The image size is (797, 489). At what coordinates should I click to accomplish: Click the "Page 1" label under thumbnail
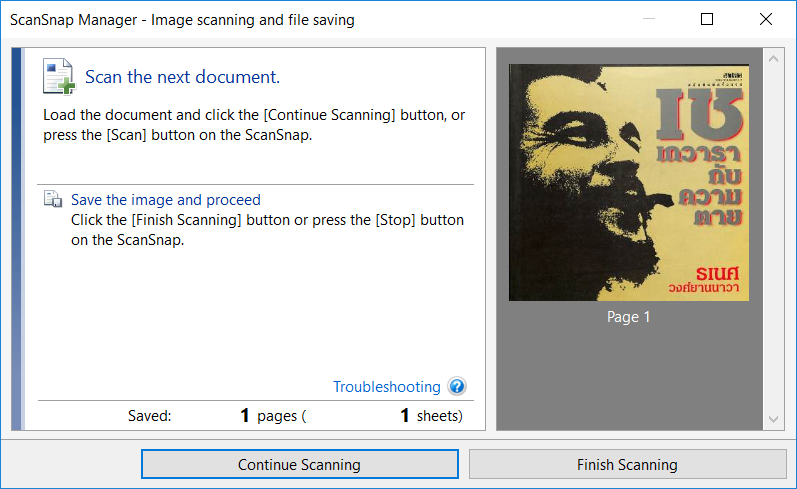click(628, 317)
